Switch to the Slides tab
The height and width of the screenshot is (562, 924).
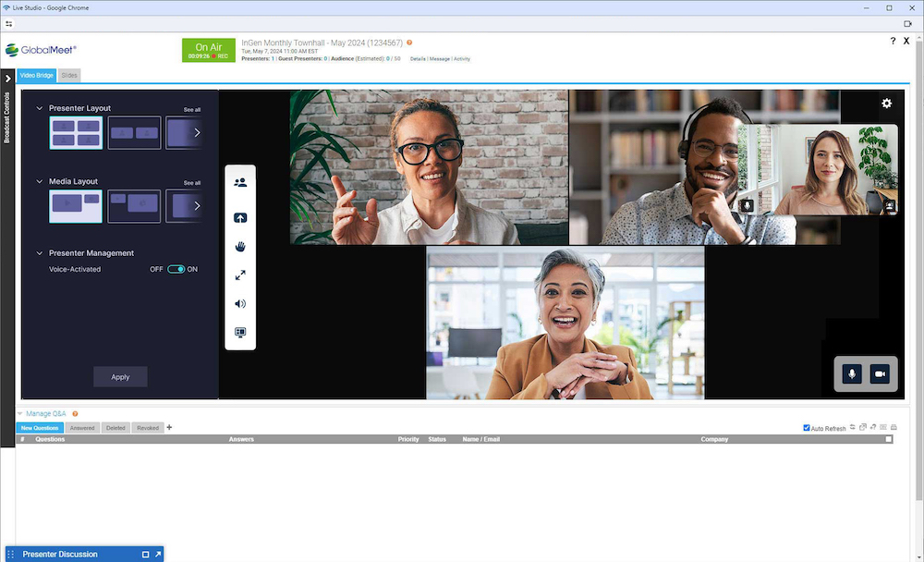(69, 75)
